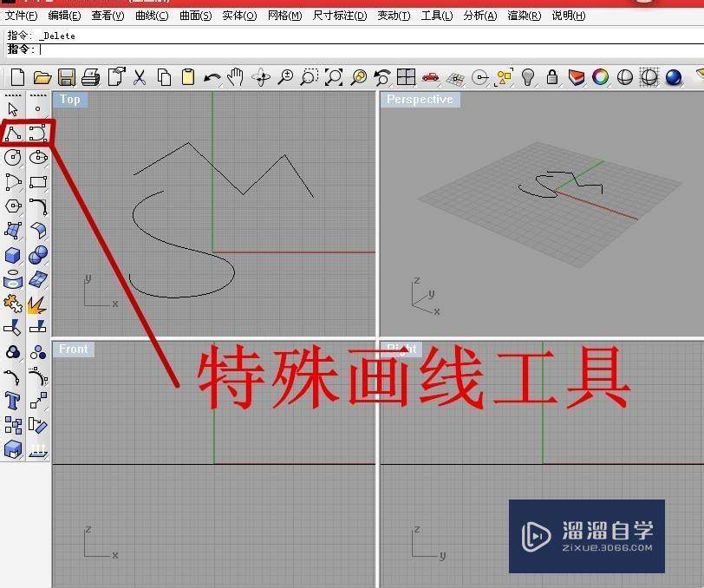Viewport: 704px width, 588px height.
Task: Click the Paste clipboard icon
Action: coord(188,77)
